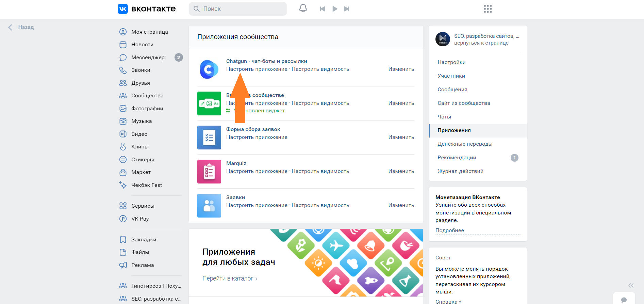Open Фотографии photos icon
The image size is (644, 304).
pyautogui.click(x=123, y=109)
